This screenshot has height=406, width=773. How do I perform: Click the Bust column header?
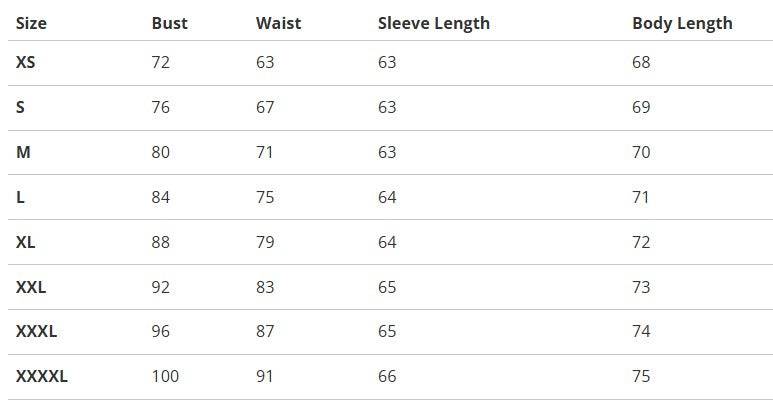coord(169,23)
